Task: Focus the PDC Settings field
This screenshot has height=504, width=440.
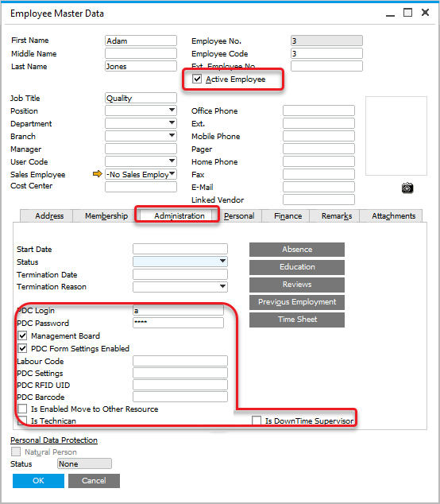Action: pos(180,373)
